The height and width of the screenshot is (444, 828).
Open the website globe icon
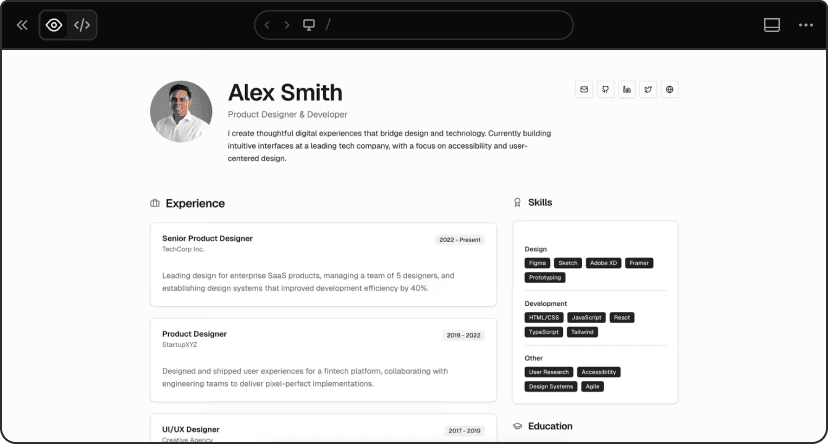670,90
